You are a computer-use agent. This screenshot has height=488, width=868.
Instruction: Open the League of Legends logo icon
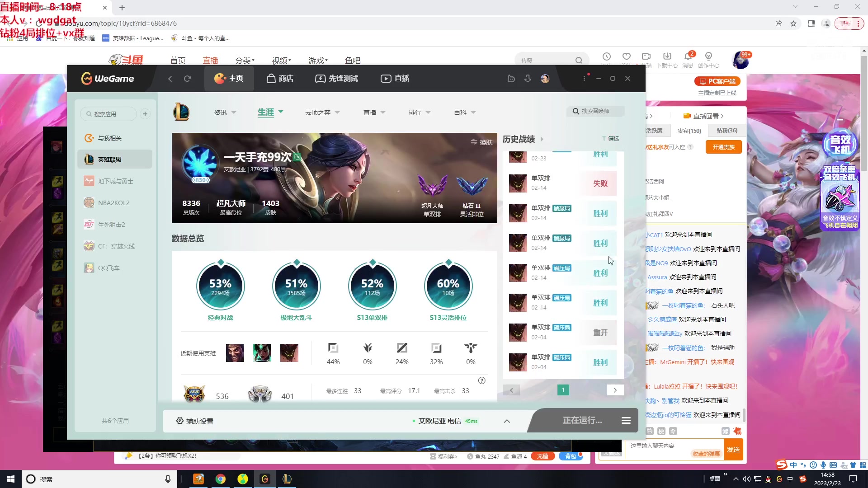[x=181, y=112]
